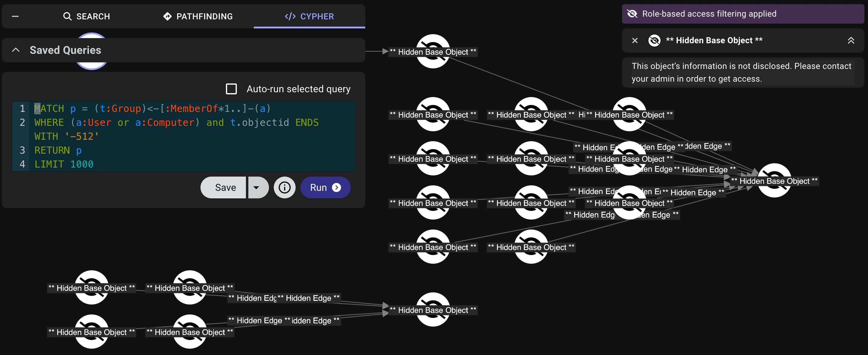
Task: Enable Auto-run selected query
Action: pos(231,89)
